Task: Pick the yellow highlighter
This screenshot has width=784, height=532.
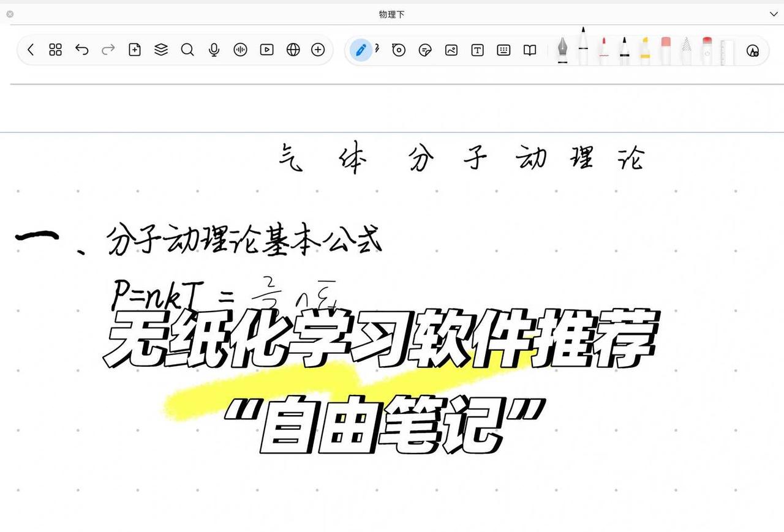Action: point(645,50)
